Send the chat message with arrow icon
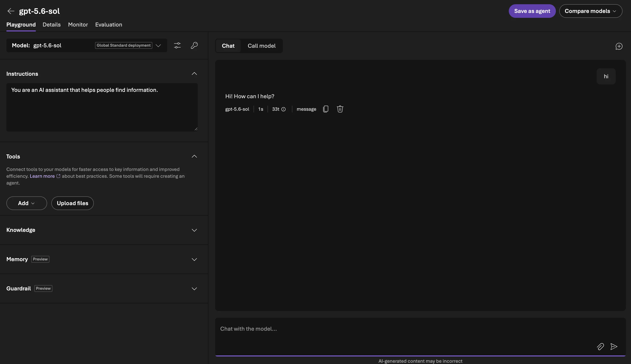The image size is (631, 364). [x=614, y=347]
